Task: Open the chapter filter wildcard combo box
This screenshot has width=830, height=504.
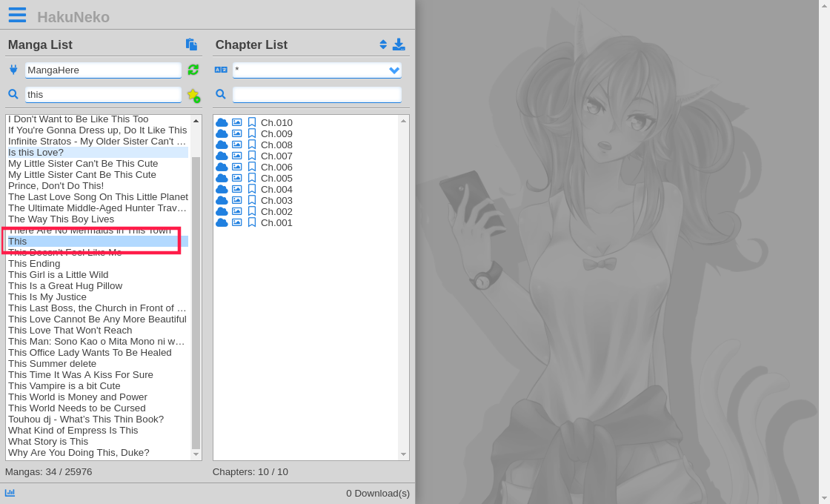Action: click(x=317, y=70)
